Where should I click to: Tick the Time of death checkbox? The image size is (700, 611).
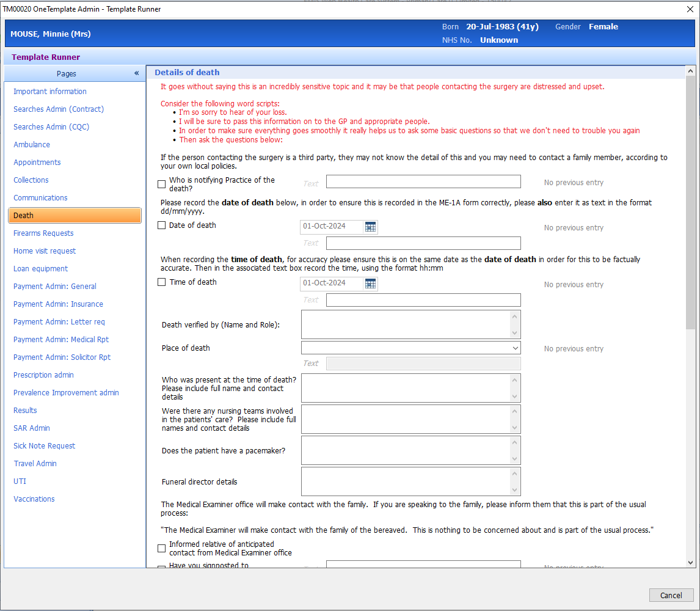(162, 282)
